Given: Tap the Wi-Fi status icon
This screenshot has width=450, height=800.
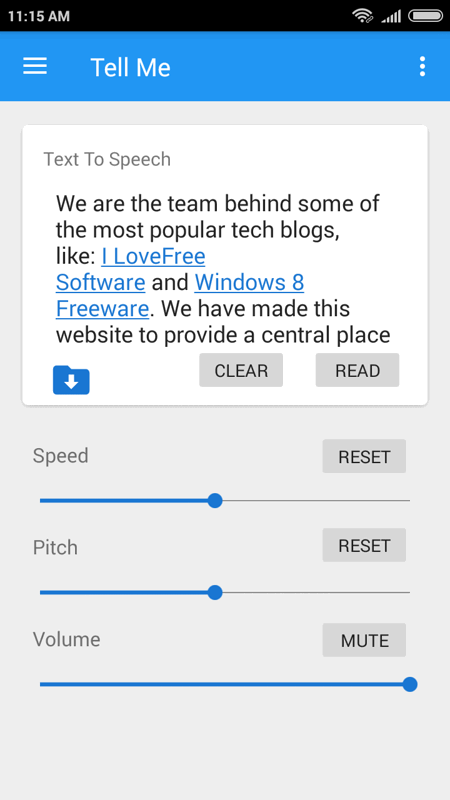Looking at the screenshot, I should pyautogui.click(x=363, y=16).
